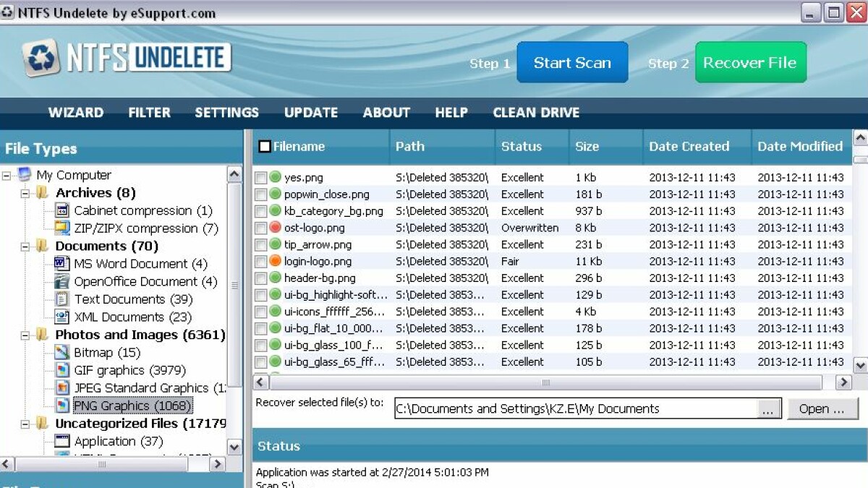868x488 pixels.
Task: Click the Documents folder icon
Action: pos(43,246)
